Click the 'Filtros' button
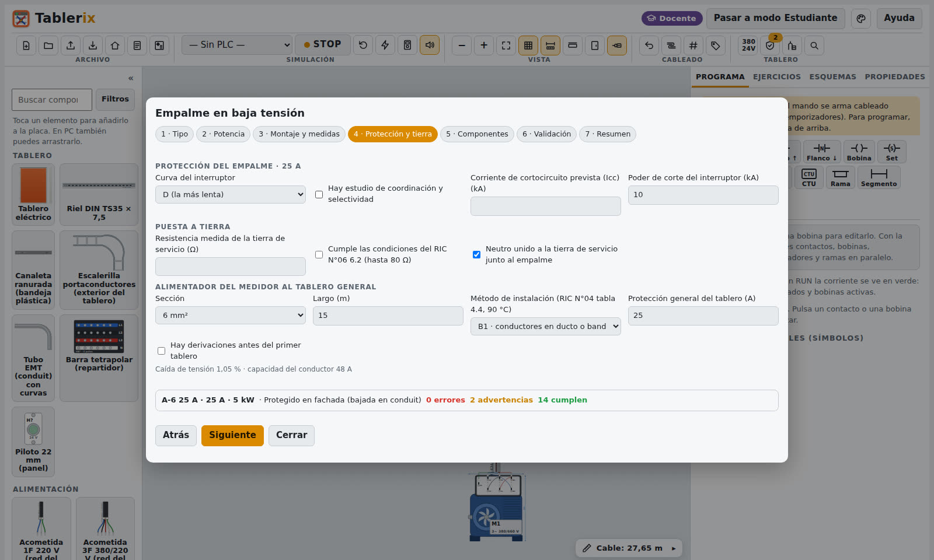Screen dimensions: 934x560 point(115,100)
